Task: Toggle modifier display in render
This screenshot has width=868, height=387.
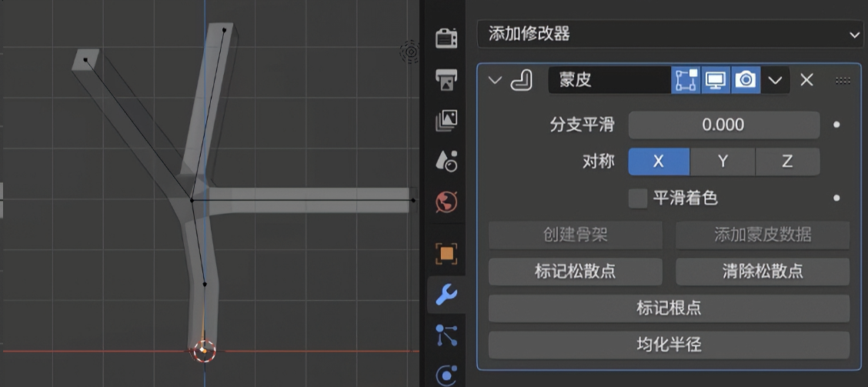Action: [745, 80]
